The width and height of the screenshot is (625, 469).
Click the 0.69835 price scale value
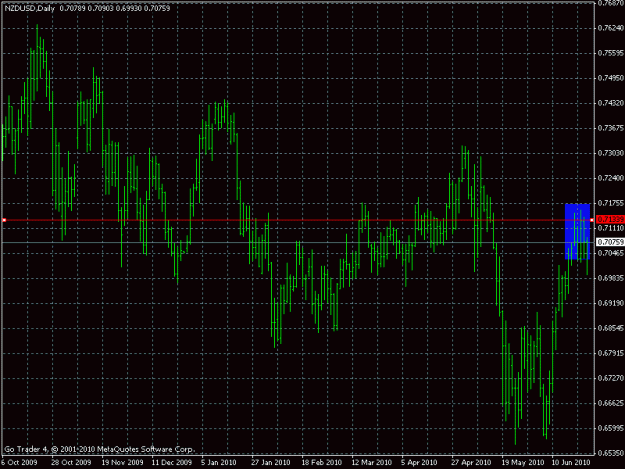[611, 278]
